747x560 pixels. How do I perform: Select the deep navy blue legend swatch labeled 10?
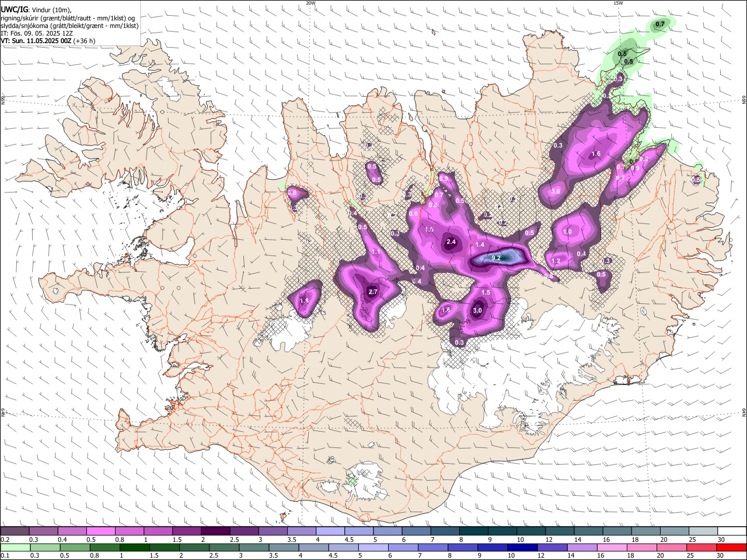point(522,547)
